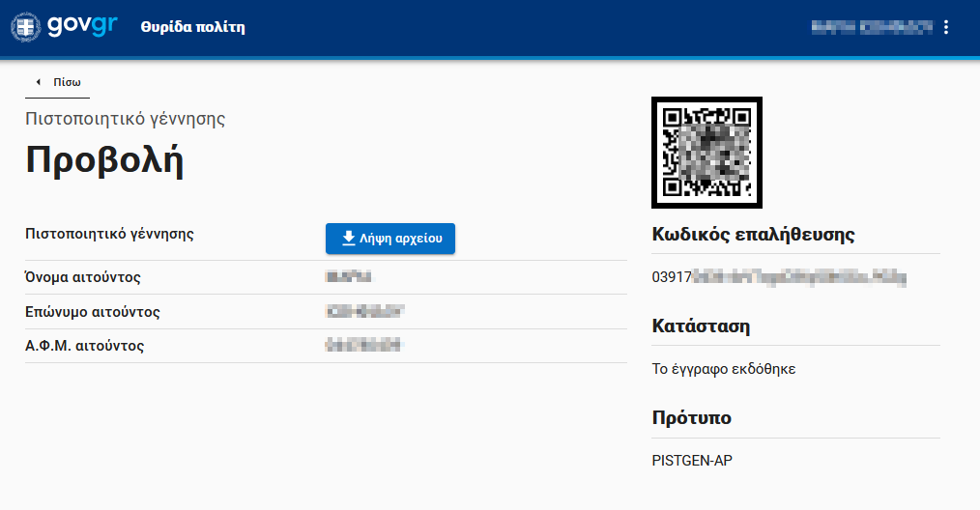Select the Επώνυμο αιτούντος row label
Screen dimensions: 980x510
92,312
